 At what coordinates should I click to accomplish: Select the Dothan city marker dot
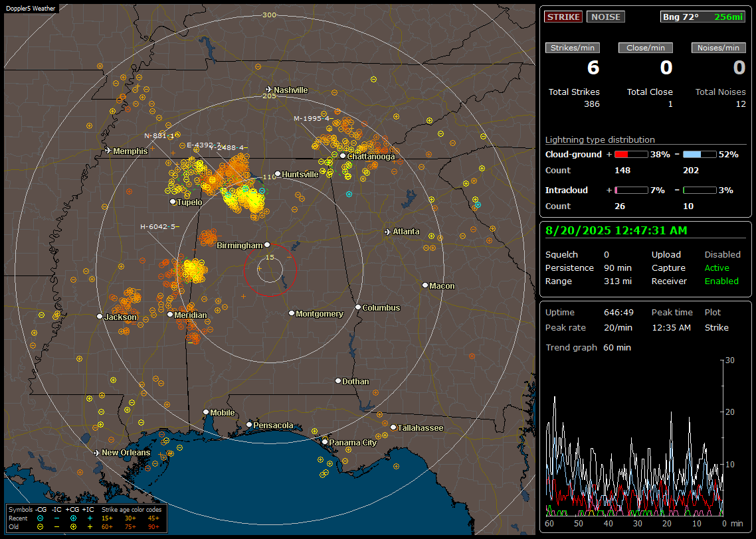click(338, 380)
